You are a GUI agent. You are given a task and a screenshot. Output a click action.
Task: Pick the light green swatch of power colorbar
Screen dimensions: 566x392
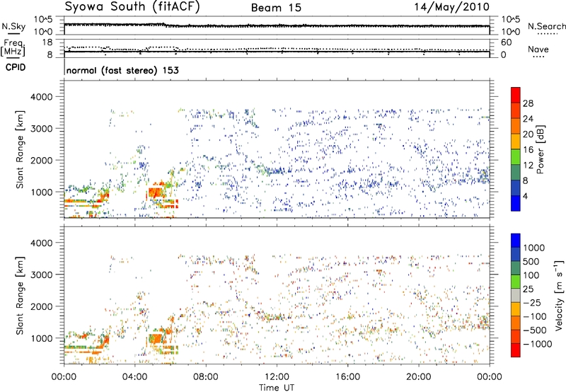(516, 156)
